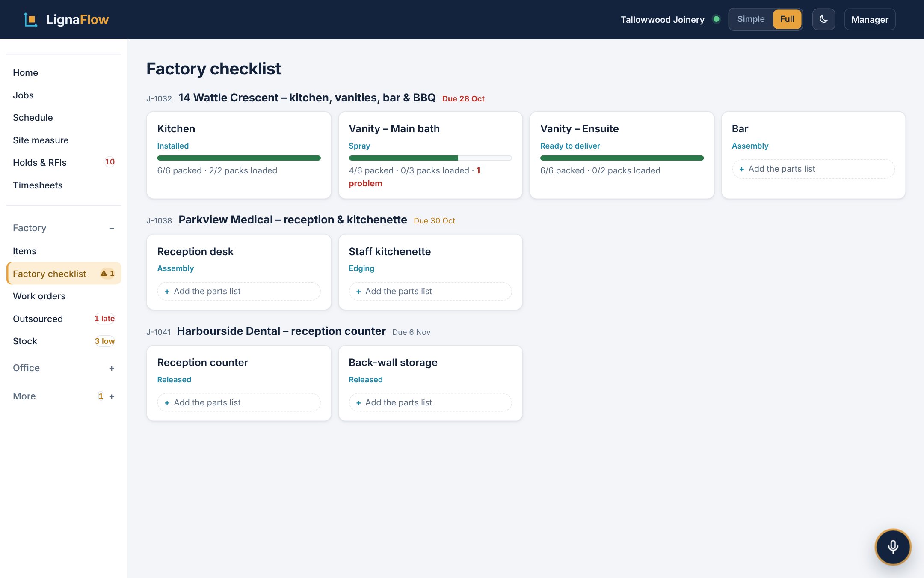924x578 pixels.
Task: Add the parts list for Bar
Action: [x=813, y=169]
